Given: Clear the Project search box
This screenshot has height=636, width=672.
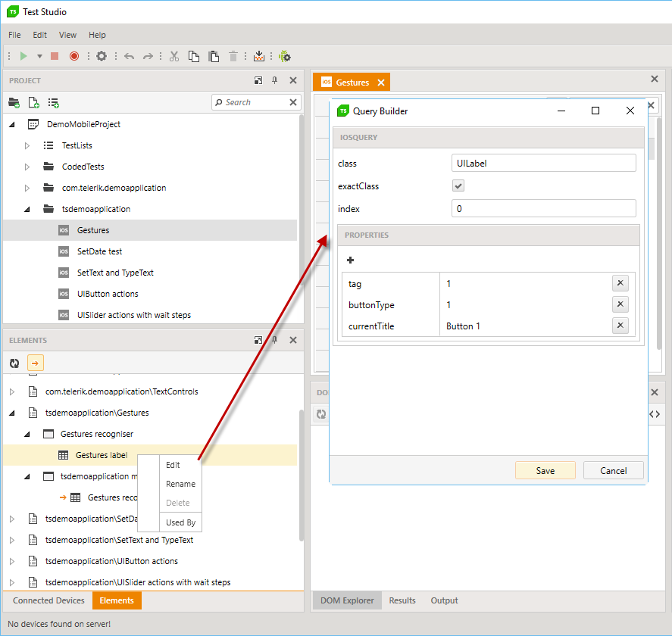Looking at the screenshot, I should click(293, 102).
